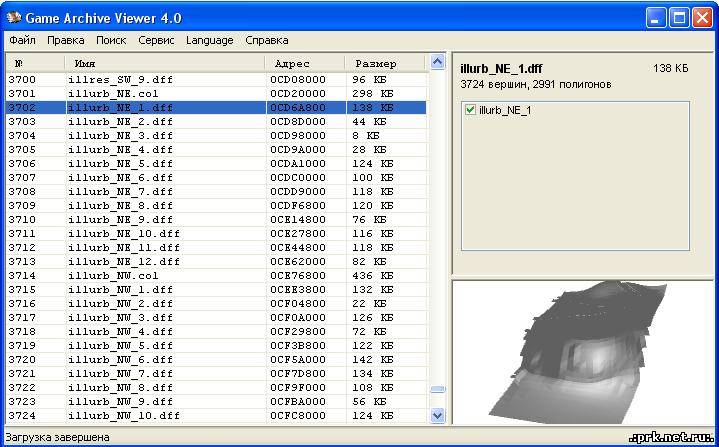Image resolution: width=719 pixels, height=447 pixels.
Task: Close the Game Archive Viewer window
Action: [702, 18]
